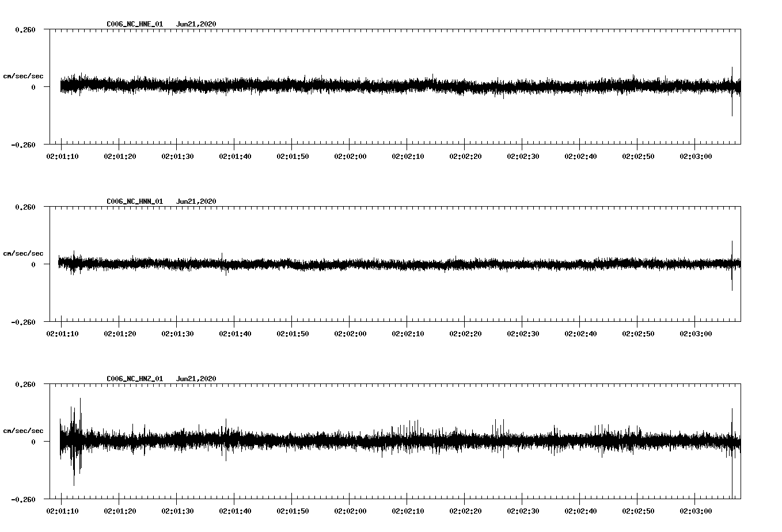Click the zero axis label of the HNE plot
The height and width of the screenshot is (532, 782).
coord(33,87)
